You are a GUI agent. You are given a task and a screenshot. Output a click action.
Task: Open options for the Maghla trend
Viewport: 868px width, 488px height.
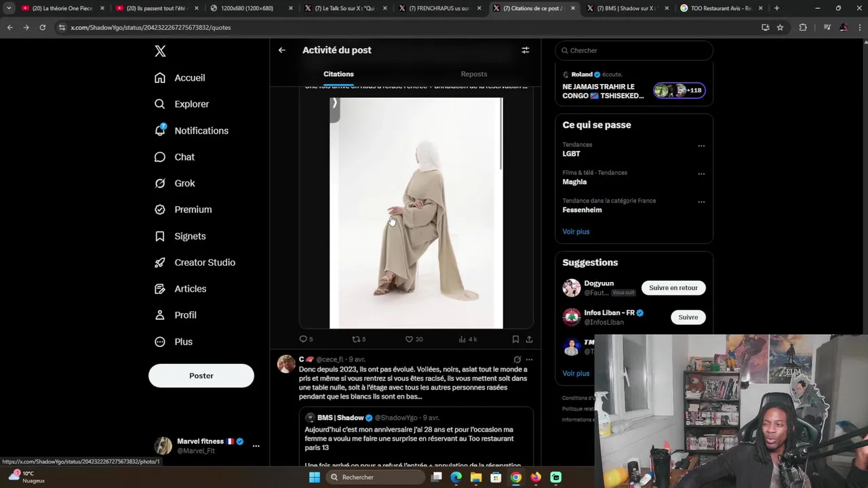(x=701, y=174)
